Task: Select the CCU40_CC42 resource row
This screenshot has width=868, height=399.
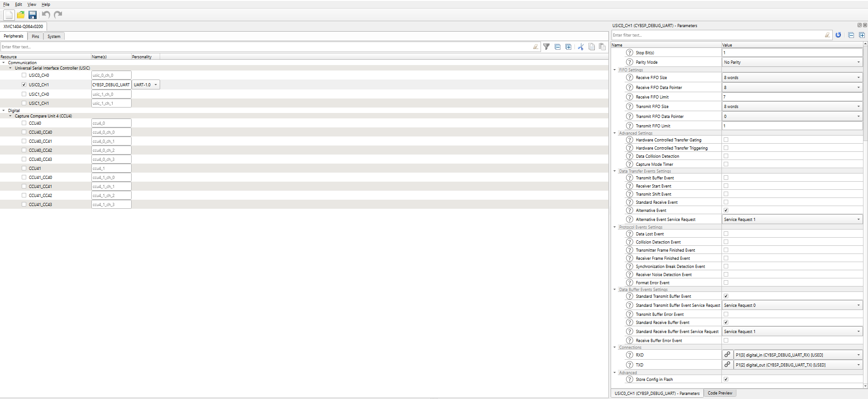Action: click(x=304, y=150)
